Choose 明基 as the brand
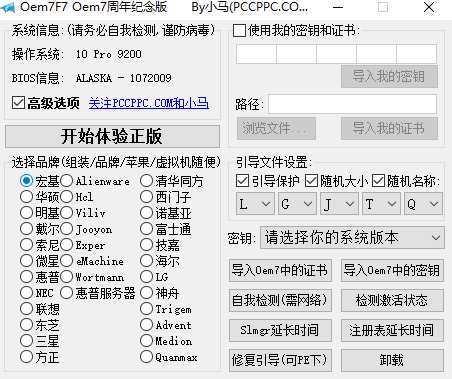The height and width of the screenshot is (379, 452). (x=26, y=213)
